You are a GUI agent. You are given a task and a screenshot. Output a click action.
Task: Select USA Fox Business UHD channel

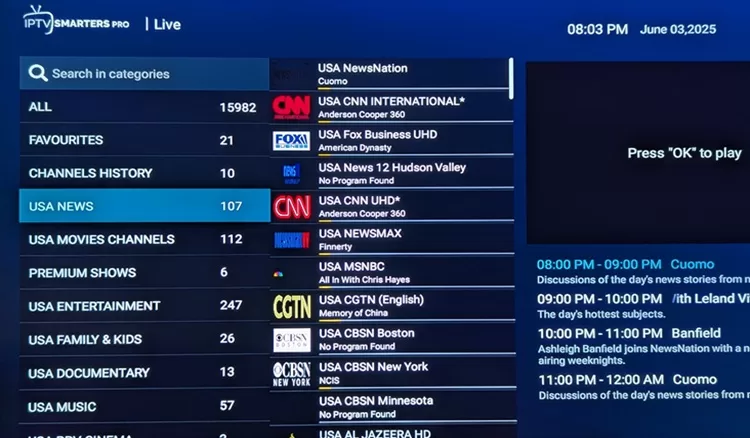(x=392, y=141)
